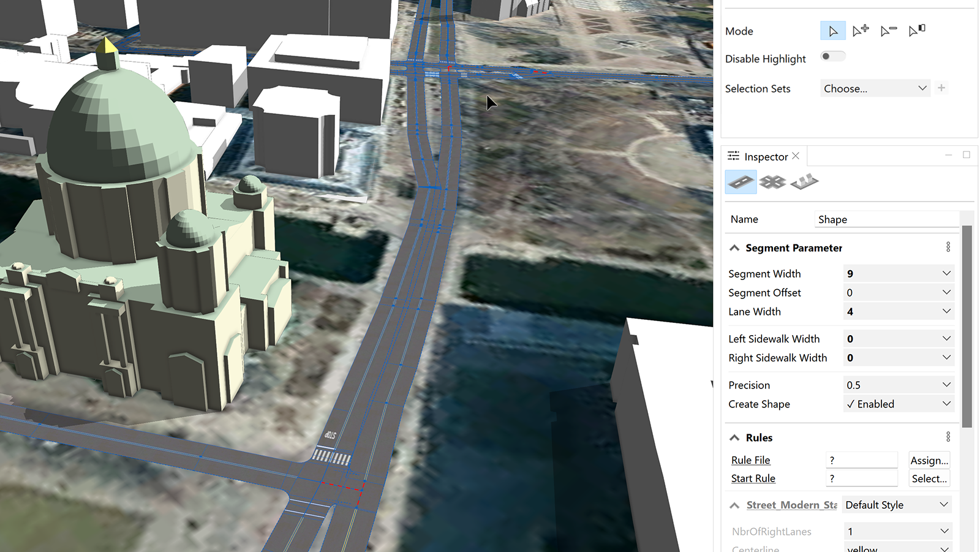Image resolution: width=980 pixels, height=552 pixels.
Task: Pick the subtract-from-selection mode icon
Action: coord(888,31)
